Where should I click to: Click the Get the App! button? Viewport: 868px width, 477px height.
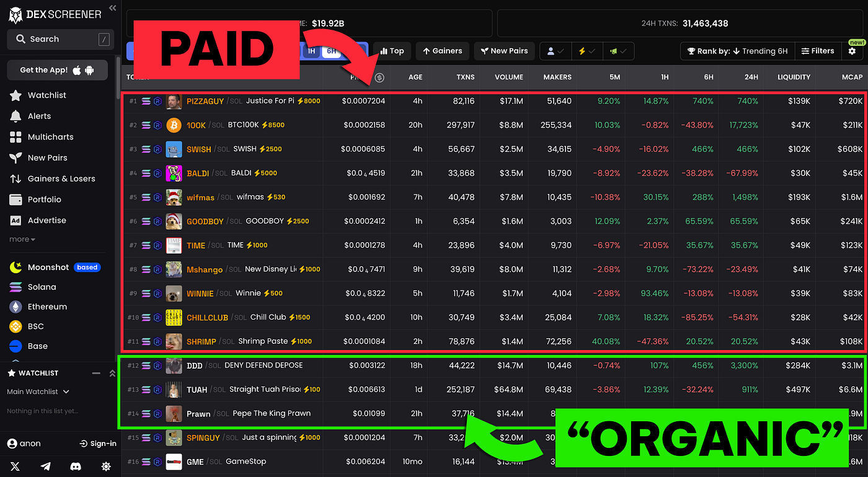coord(57,70)
